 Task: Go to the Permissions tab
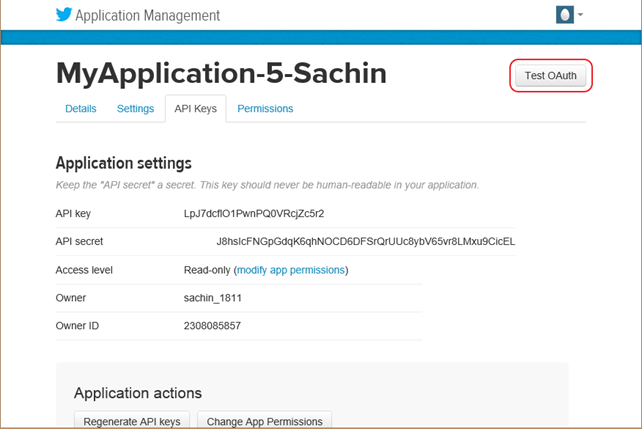[265, 108]
